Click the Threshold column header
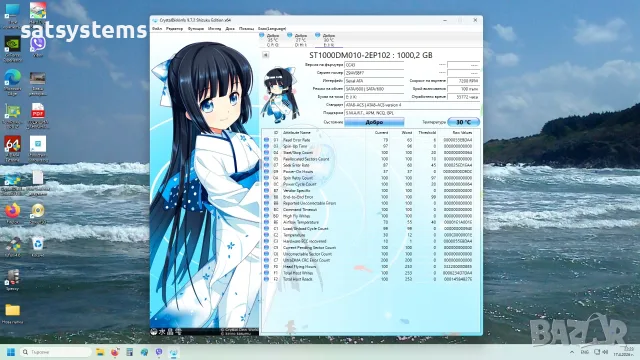This screenshot has width=640, height=360. 427,133
